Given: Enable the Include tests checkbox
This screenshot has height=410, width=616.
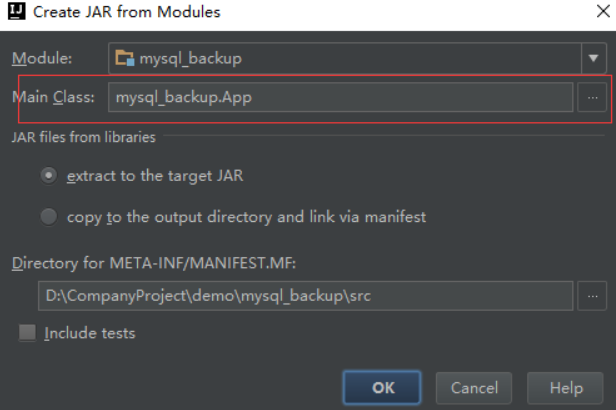Looking at the screenshot, I should [27, 333].
